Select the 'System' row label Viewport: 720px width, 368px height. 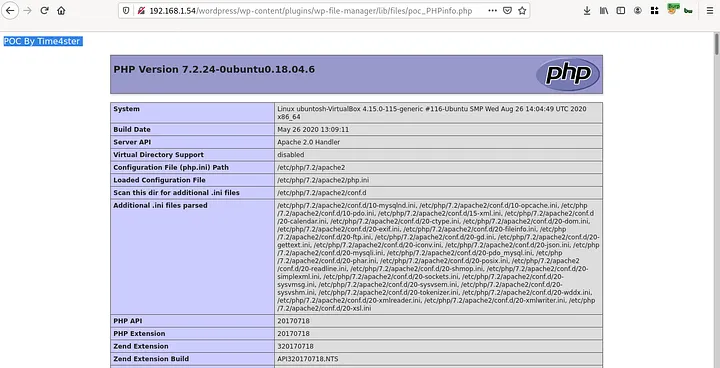pyautogui.click(x=126, y=109)
